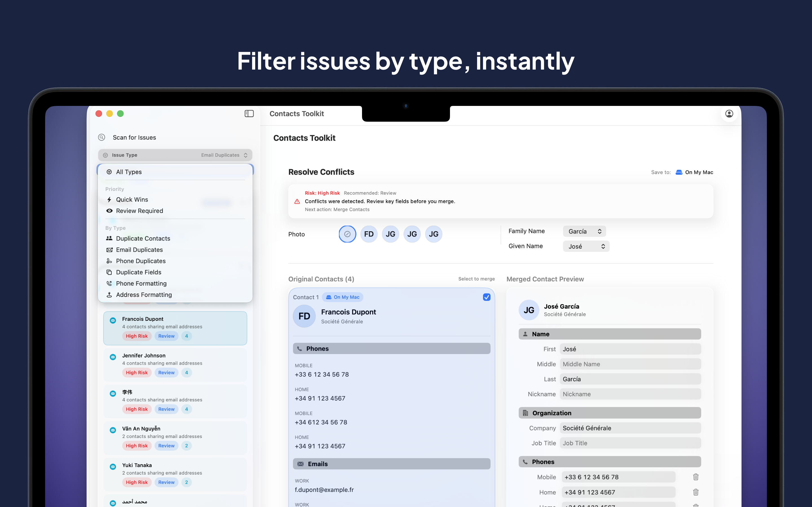Choose Phone Formatting from the By Type list
This screenshot has height=507, width=812.
(141, 283)
